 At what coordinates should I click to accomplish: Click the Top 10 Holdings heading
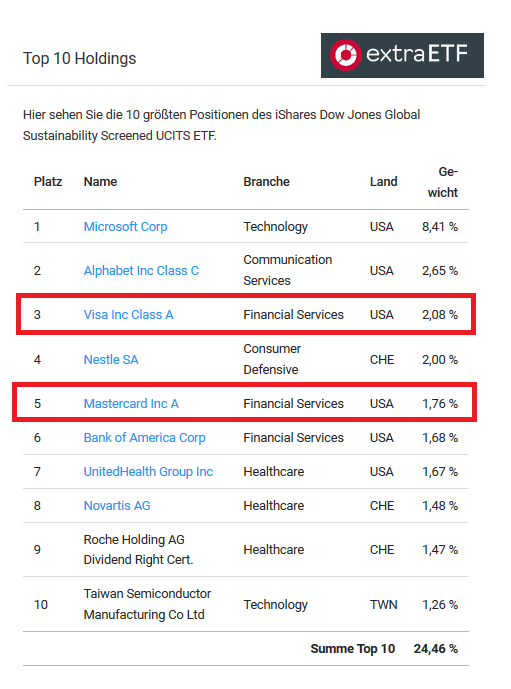pos(80,58)
